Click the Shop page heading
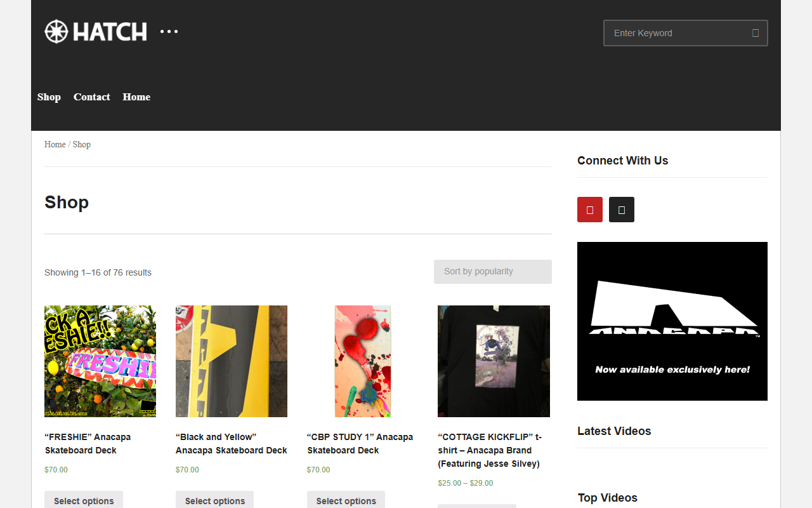This screenshot has height=508, width=812. (67, 203)
